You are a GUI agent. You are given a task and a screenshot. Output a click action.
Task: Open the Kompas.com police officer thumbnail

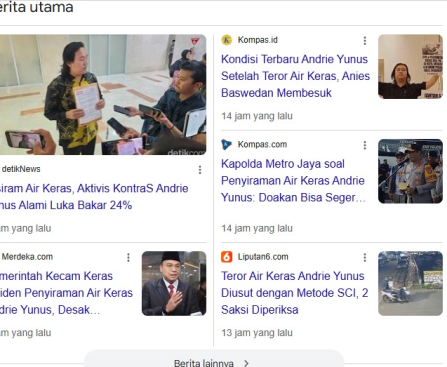click(410, 171)
